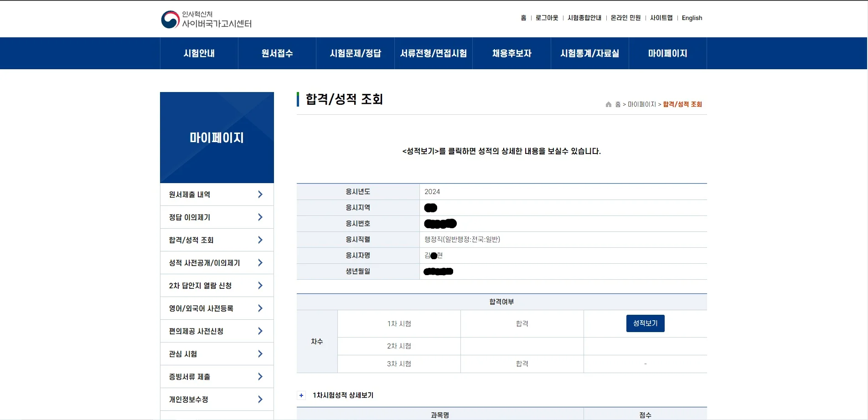This screenshot has width=868, height=420.
Task: Click the chevron for 영어/외국어 사전등록
Action: [x=260, y=308]
